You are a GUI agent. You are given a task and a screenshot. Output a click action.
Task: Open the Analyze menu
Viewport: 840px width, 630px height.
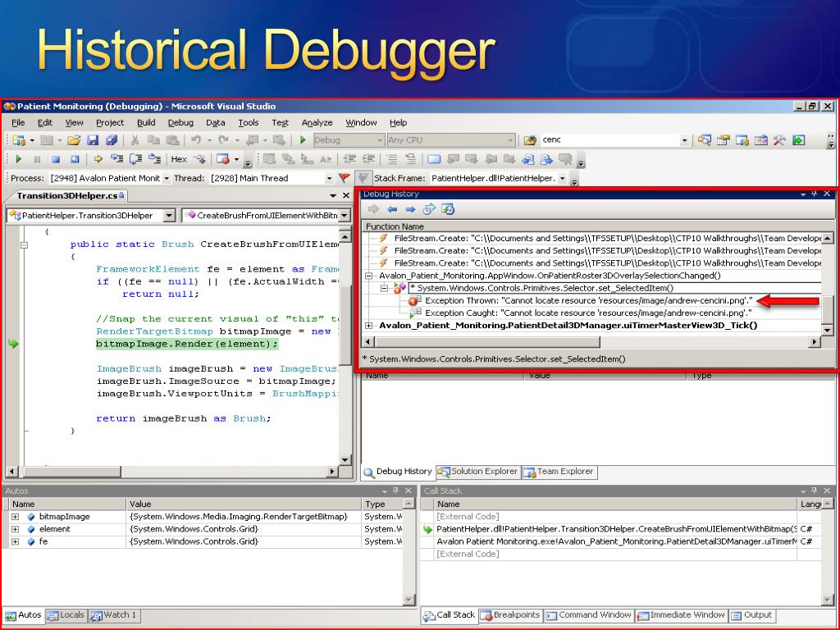tap(317, 123)
